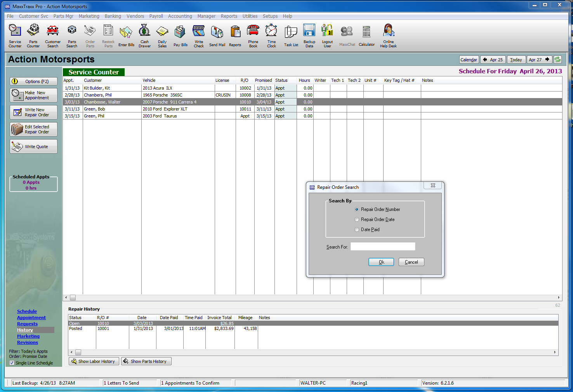Open the Requests link
Image resolution: width=573 pixels, height=392 pixels.
[27, 324]
